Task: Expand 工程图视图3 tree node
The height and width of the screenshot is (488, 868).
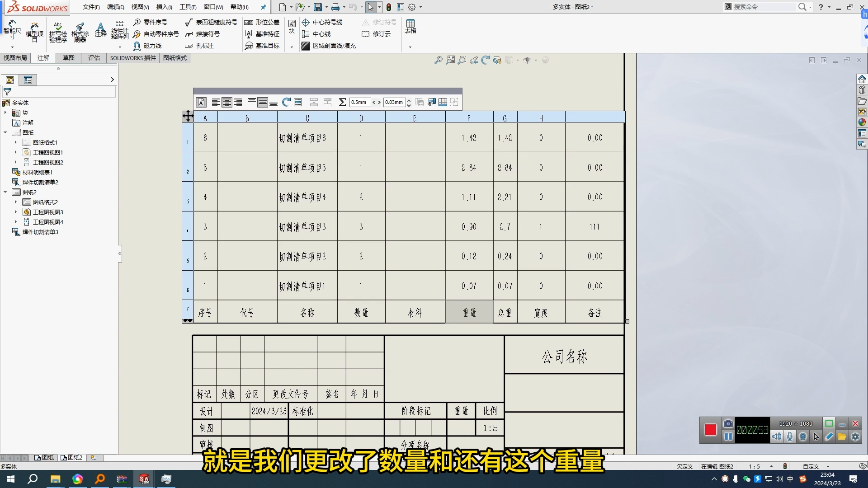Action: (x=16, y=212)
